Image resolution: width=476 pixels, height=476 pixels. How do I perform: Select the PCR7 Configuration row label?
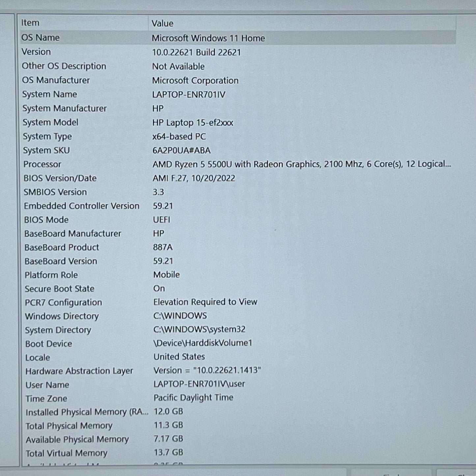coord(64,302)
